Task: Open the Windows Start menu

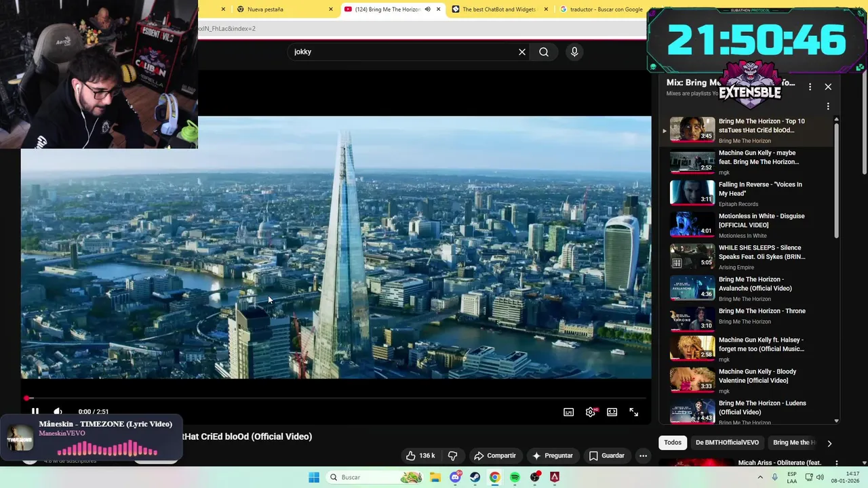Action: pos(314,477)
